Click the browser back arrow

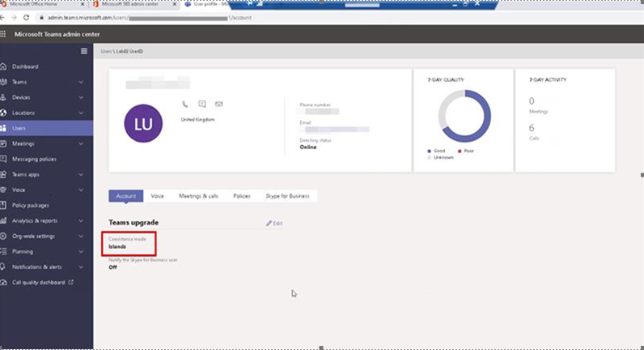2,18
